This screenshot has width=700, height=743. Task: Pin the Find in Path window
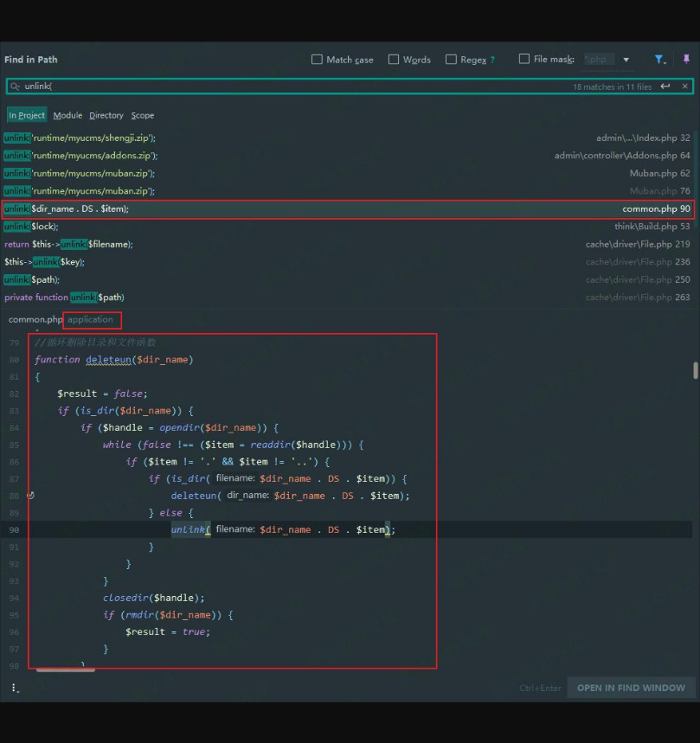click(686, 60)
